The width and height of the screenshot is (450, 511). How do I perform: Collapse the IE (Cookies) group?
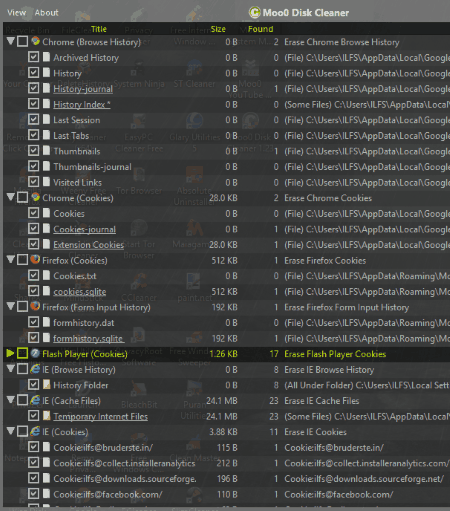pos(11,431)
